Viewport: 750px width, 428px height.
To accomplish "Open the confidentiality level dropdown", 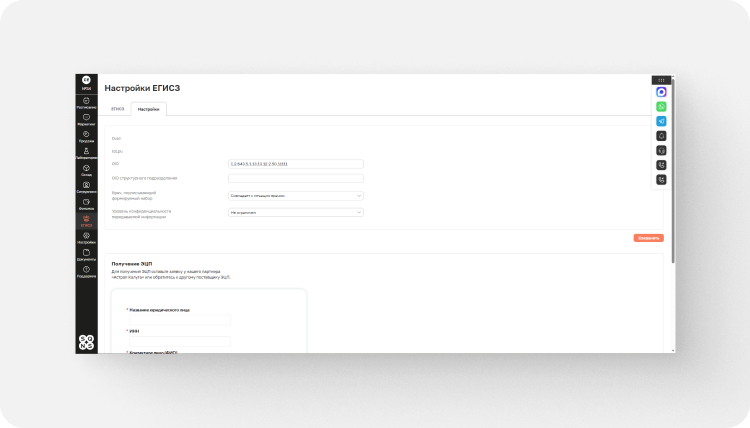I will point(296,212).
